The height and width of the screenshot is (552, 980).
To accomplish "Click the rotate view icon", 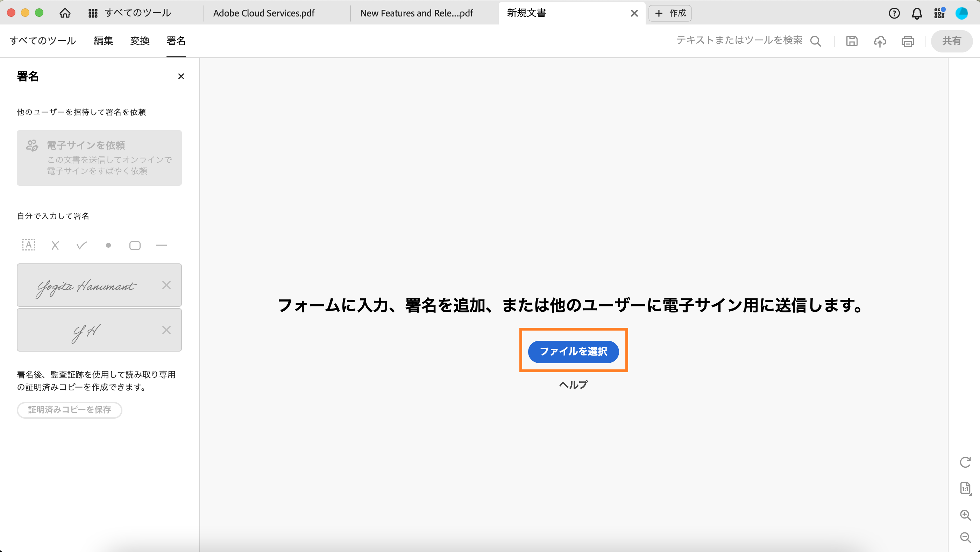I will click(965, 462).
